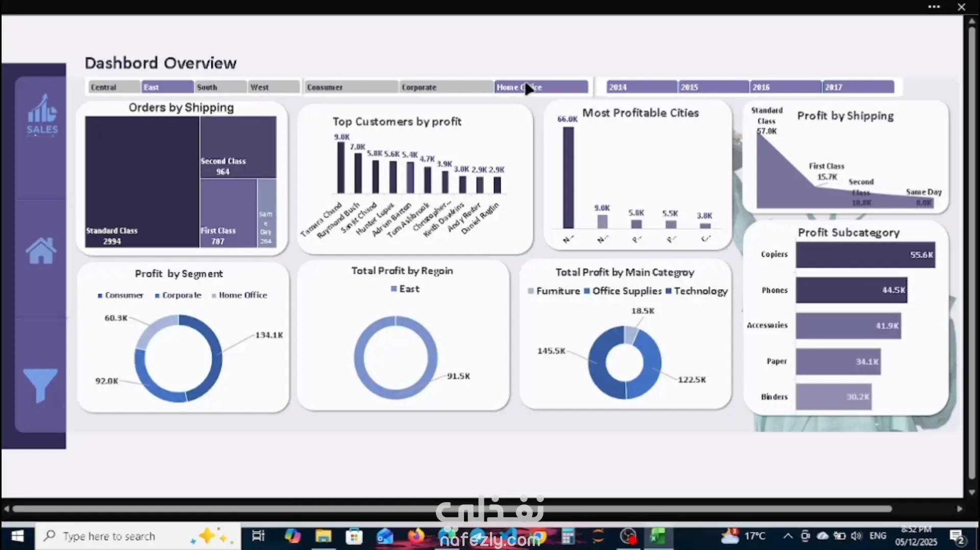Click the ENG language indicator
The height and width of the screenshot is (550, 980).
878,536
